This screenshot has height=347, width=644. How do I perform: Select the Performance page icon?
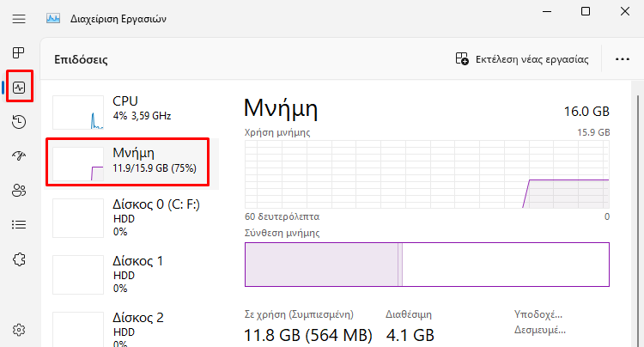pos(19,87)
